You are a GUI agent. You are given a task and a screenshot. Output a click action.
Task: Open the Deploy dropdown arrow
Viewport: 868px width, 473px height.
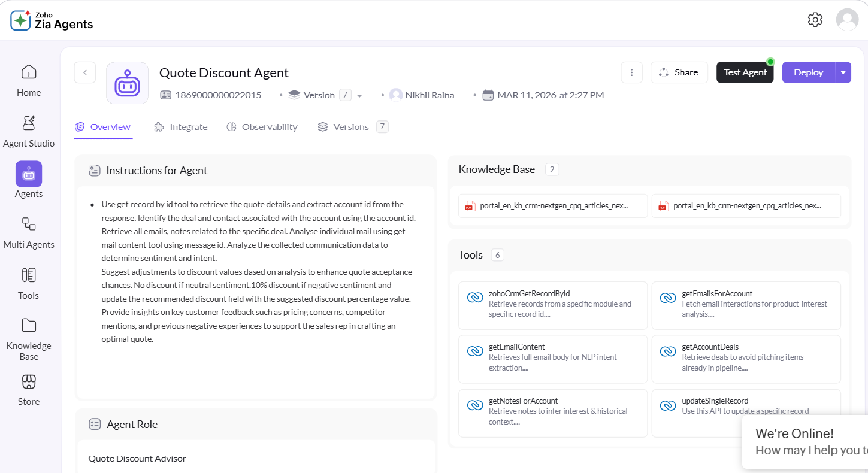pyautogui.click(x=843, y=72)
